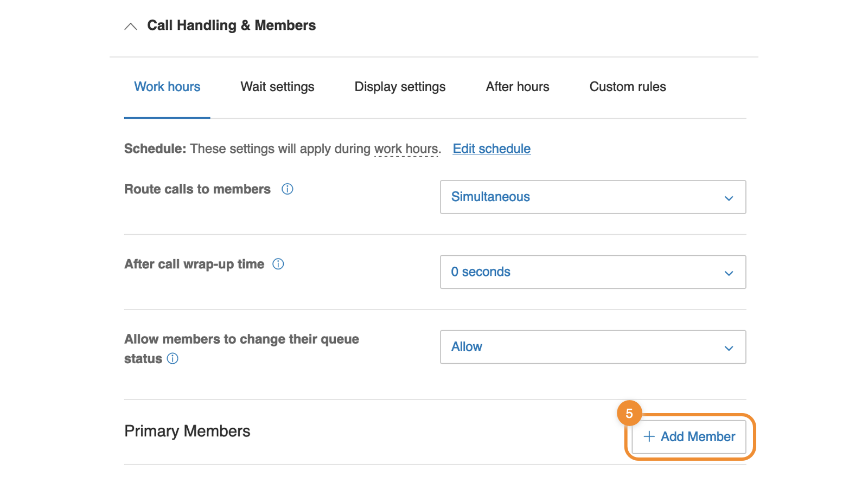The height and width of the screenshot is (477, 868).
Task: Click info icon beside After call wrap-up time
Action: (x=278, y=264)
